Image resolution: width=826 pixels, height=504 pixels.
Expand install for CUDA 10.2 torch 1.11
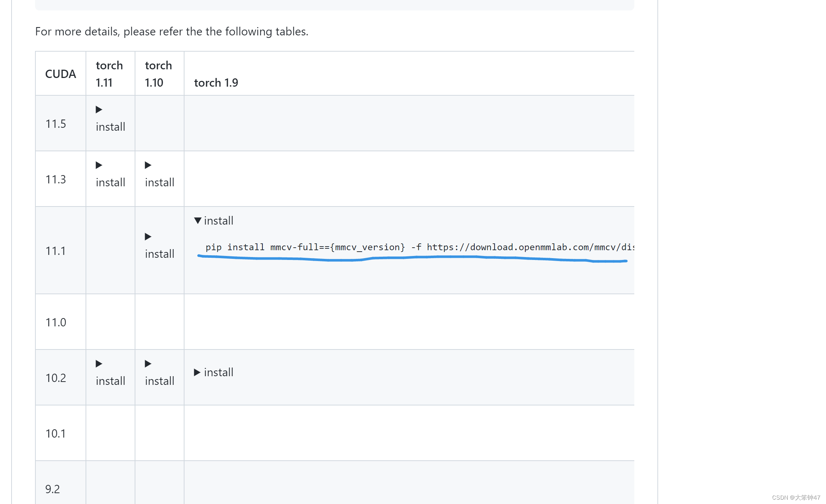pyautogui.click(x=110, y=373)
